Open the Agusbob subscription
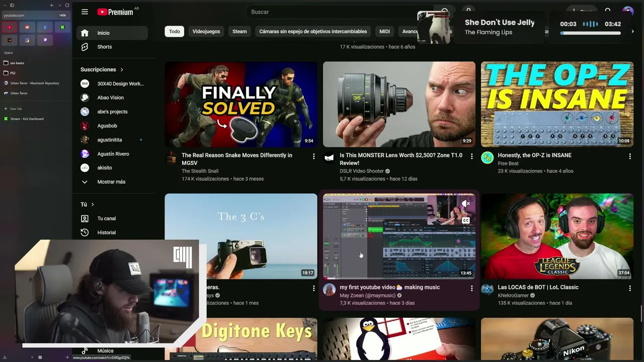Viewport: 644px width, 362px height. point(112,126)
